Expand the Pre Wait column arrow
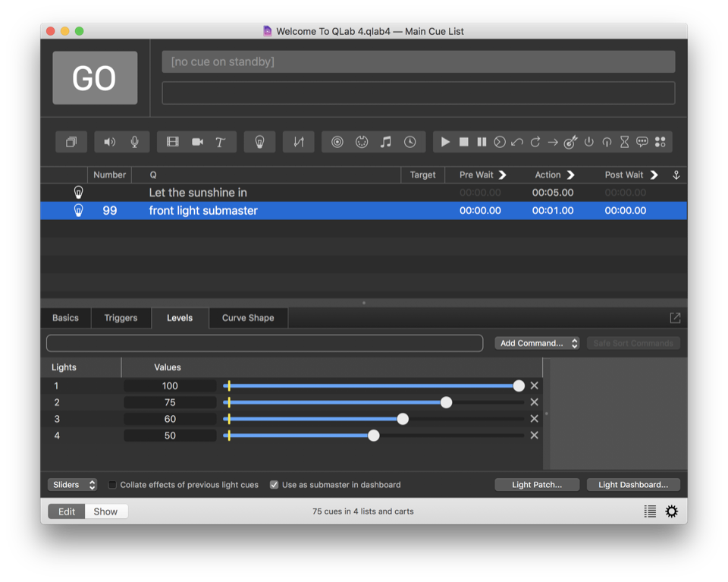Screen dimensions: 728x582 click(502, 175)
